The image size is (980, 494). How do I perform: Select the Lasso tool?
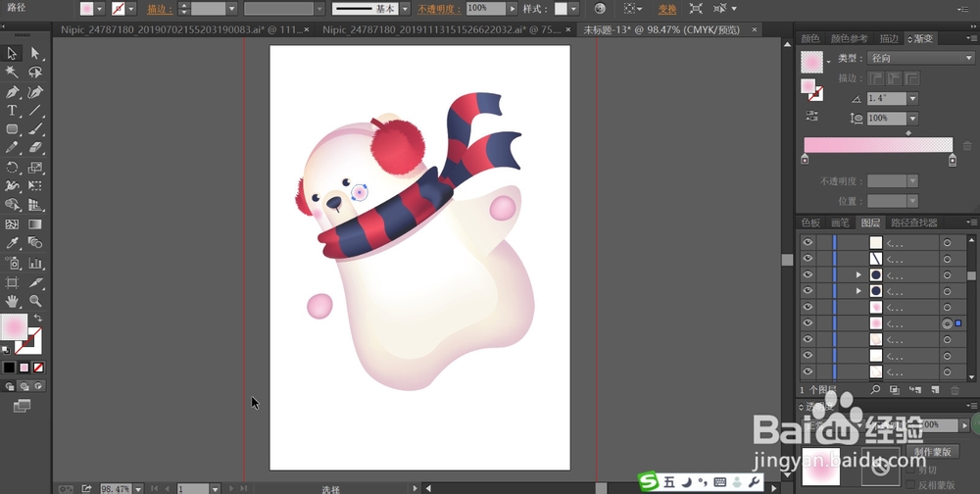pyautogui.click(x=35, y=73)
